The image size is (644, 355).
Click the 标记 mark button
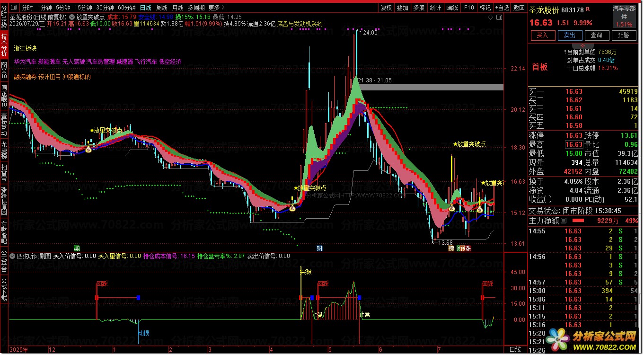tap(485, 8)
